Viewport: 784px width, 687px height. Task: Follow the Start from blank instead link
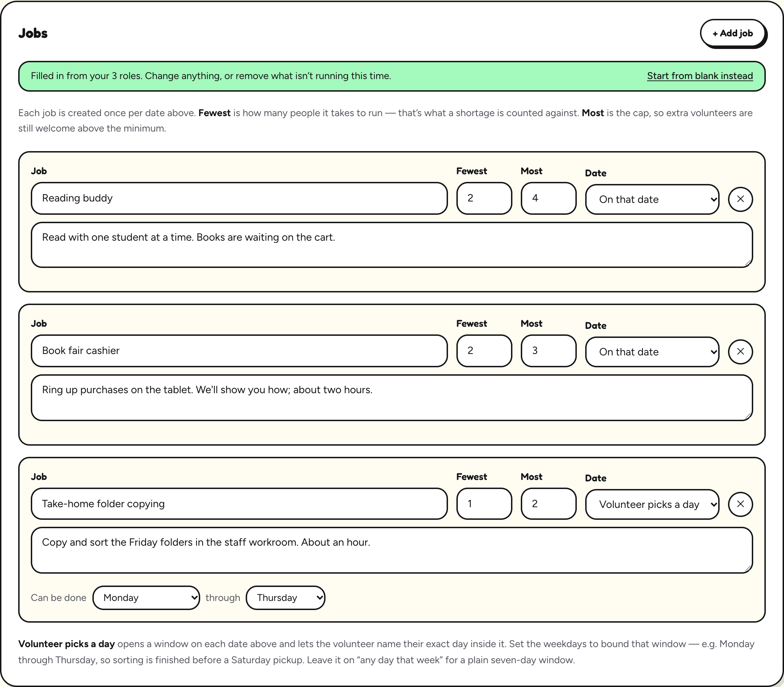tap(700, 76)
